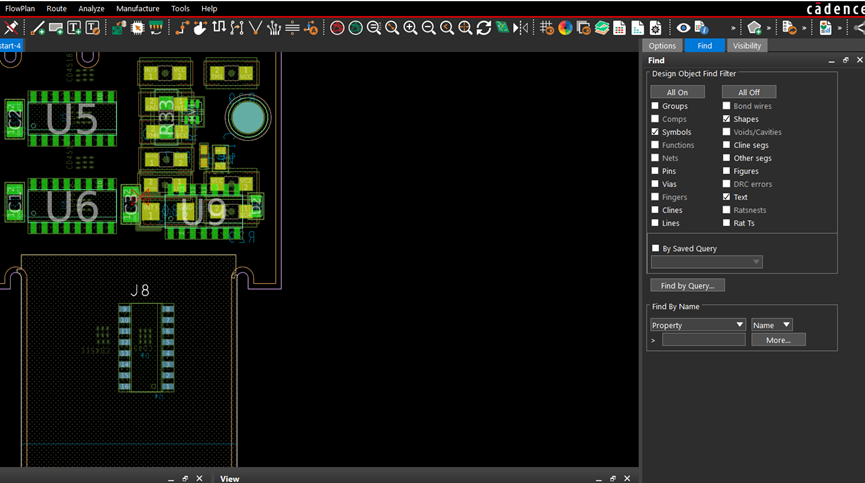Viewport: 865px width, 483px height.
Task: Open the saved query dropdown list
Action: [706, 262]
